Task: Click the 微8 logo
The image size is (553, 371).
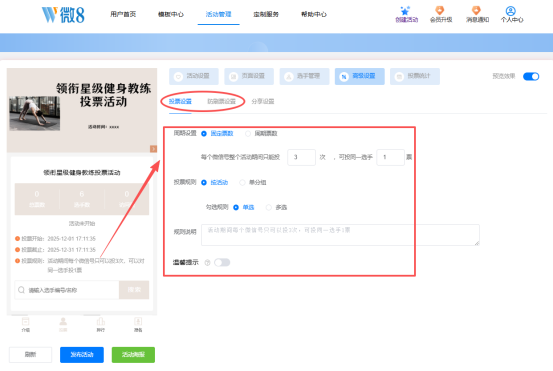Action: [x=63, y=15]
